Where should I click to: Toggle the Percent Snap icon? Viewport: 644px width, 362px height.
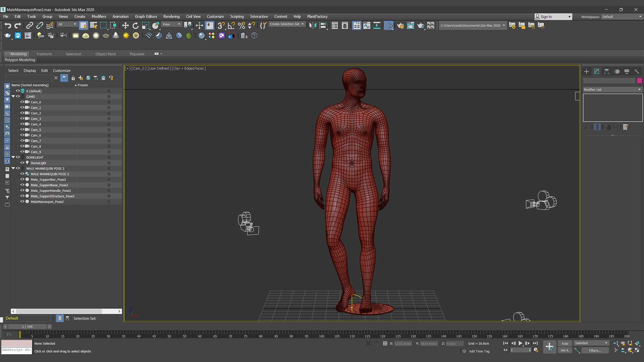241,25
